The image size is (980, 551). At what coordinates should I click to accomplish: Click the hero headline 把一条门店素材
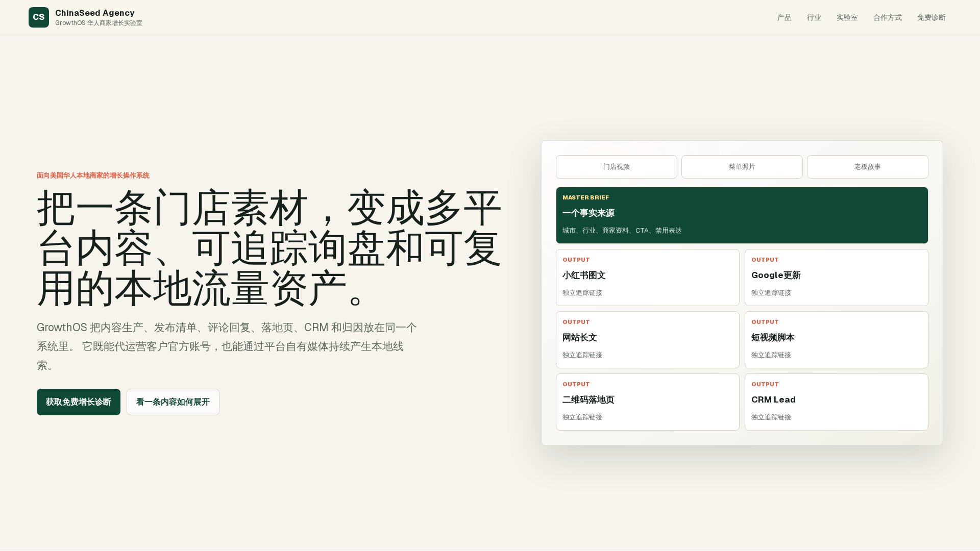point(269,248)
